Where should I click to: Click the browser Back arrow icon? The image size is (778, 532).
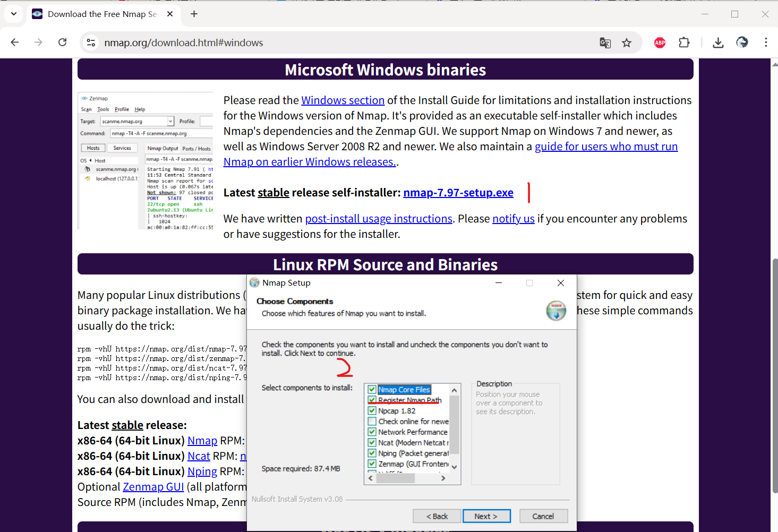click(15, 42)
